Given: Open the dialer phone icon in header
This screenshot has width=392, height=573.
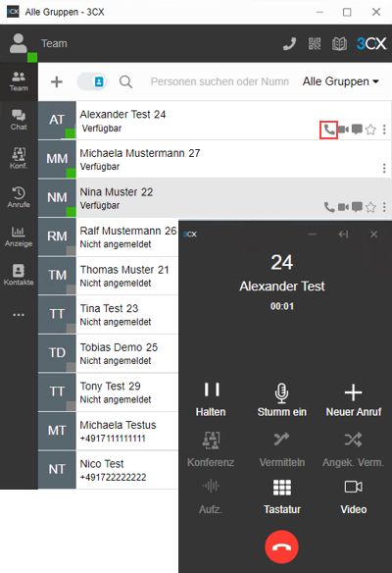Looking at the screenshot, I should coord(290,44).
